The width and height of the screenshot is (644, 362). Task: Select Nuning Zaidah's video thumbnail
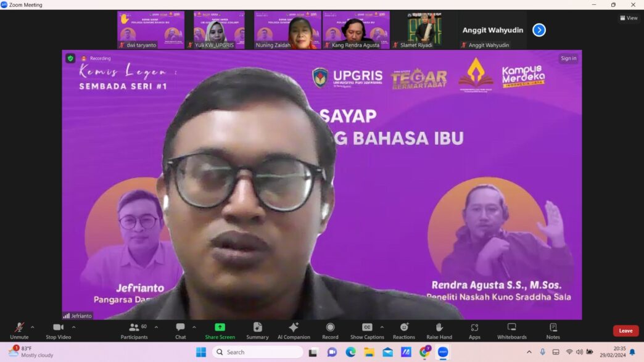[x=287, y=30]
